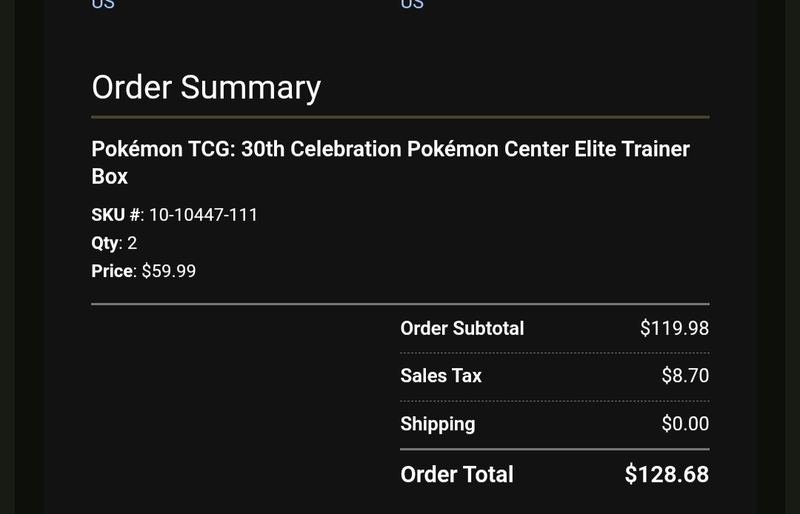Select the $59.99 item price
The height and width of the screenshot is (514, 800).
[x=169, y=271]
